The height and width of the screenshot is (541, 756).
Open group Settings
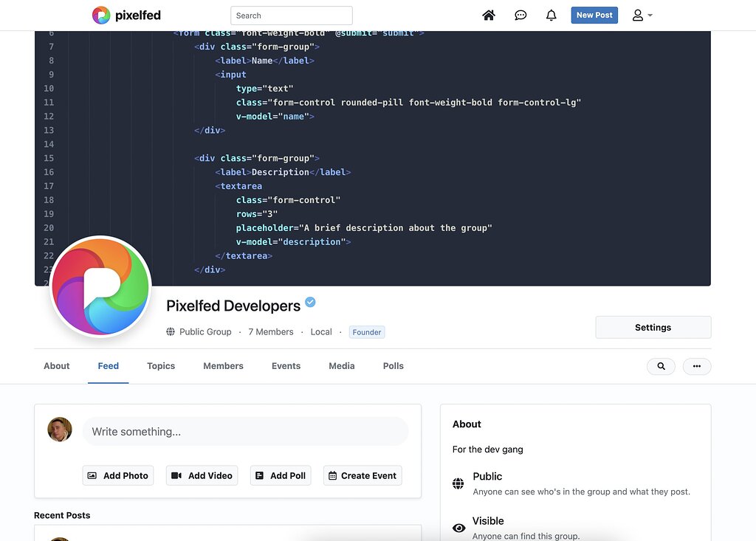(x=653, y=328)
